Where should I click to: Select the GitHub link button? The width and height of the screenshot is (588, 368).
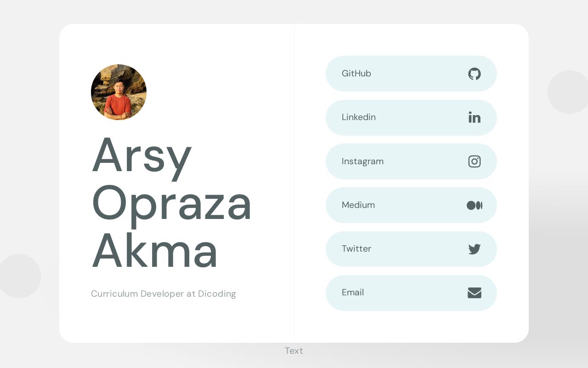point(411,74)
